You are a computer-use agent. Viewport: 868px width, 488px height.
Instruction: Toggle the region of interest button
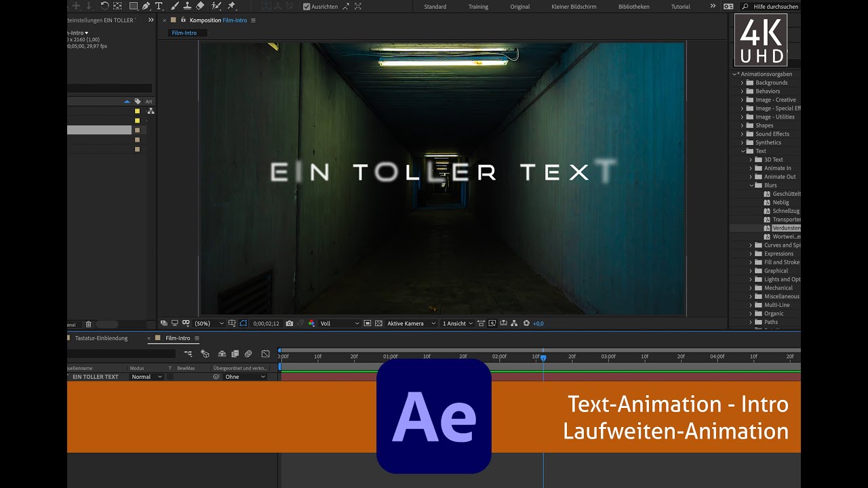368,323
